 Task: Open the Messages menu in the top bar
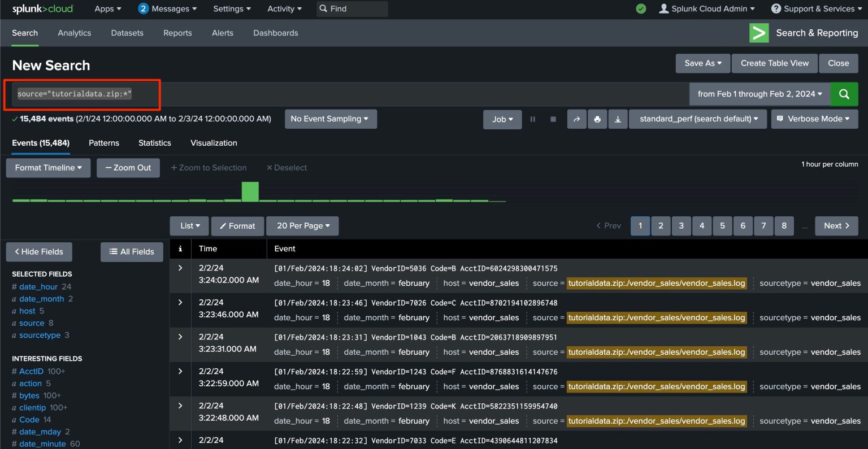coord(168,8)
